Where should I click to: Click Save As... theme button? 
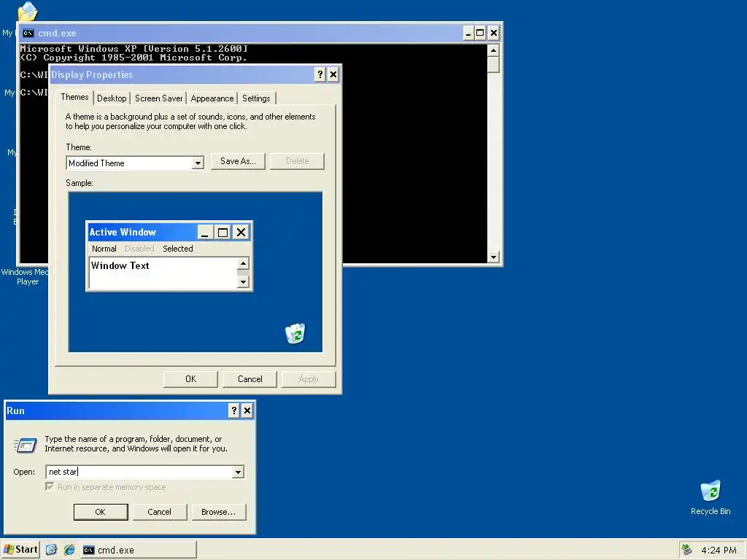[238, 161]
